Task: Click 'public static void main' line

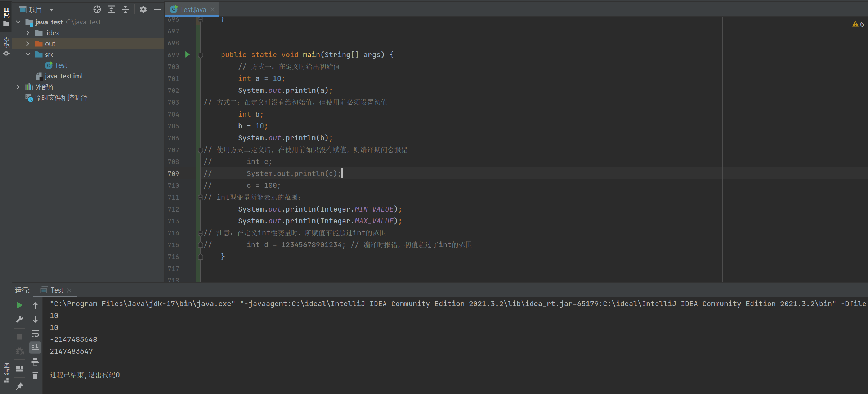Action: click(x=307, y=55)
